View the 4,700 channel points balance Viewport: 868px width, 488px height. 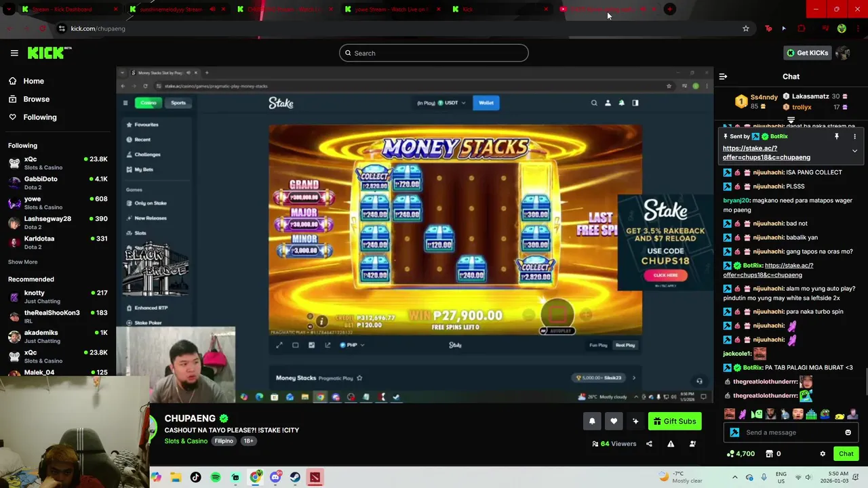tap(741, 453)
